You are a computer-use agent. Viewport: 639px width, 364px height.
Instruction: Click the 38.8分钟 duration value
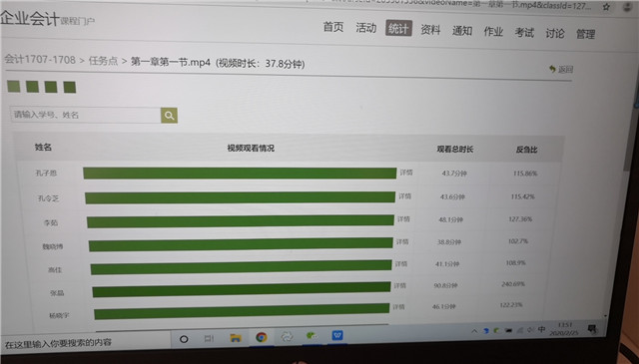pos(449,242)
